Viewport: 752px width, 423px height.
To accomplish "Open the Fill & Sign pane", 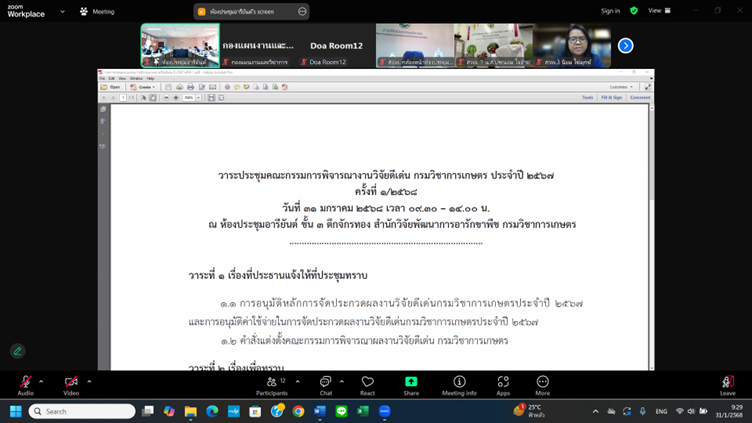I will 611,97.
